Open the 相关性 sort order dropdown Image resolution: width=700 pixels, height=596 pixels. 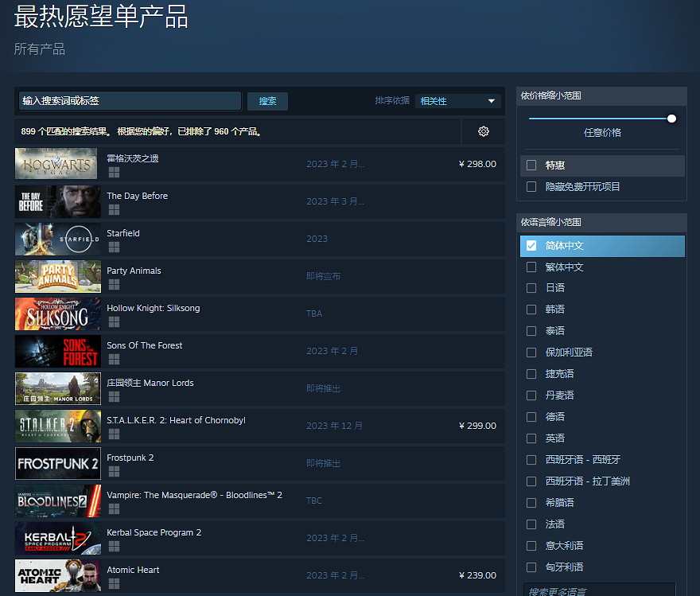(458, 101)
